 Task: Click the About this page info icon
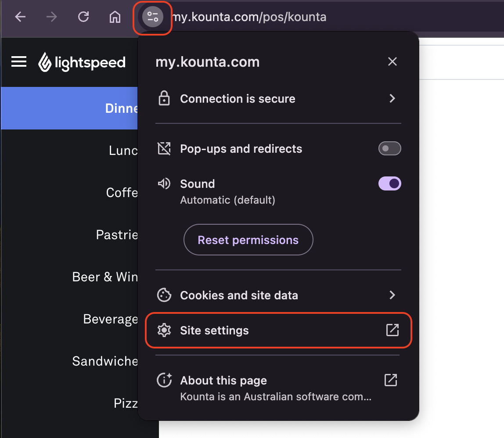(164, 380)
